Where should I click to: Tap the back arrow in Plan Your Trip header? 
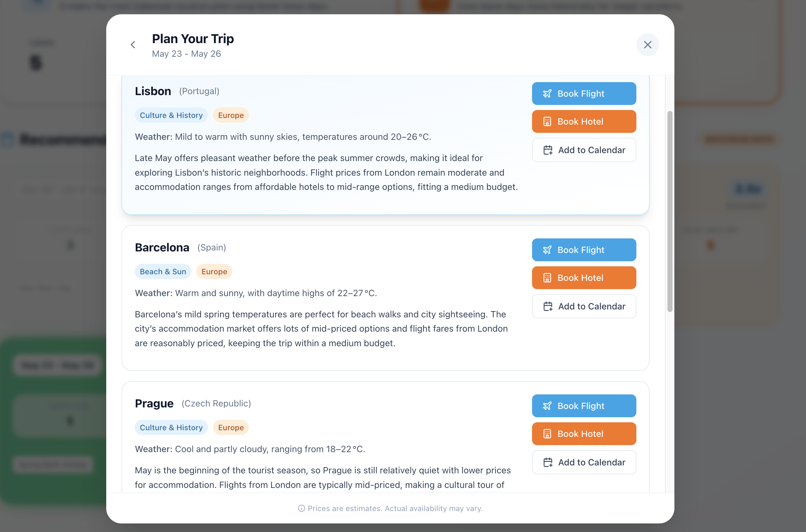point(133,44)
